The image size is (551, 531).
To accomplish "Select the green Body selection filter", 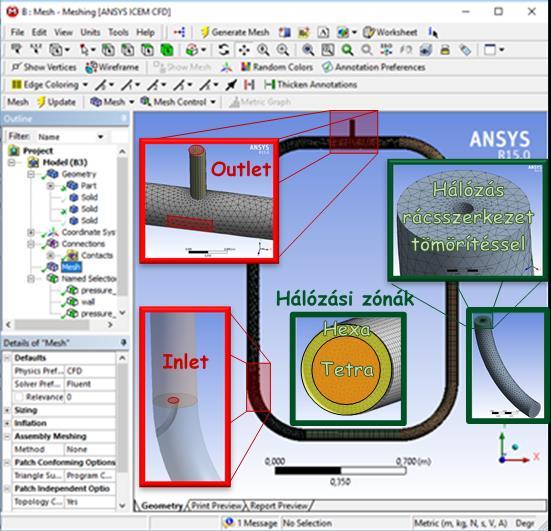I will pyautogui.click(x=167, y=50).
